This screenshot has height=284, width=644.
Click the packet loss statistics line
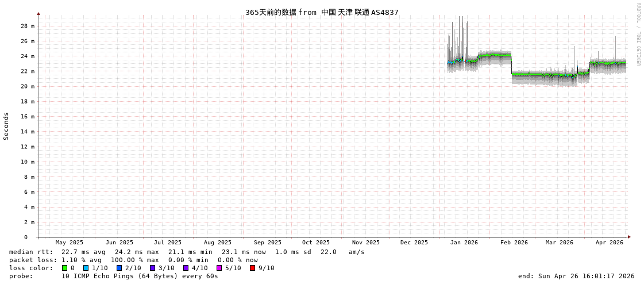133,260
